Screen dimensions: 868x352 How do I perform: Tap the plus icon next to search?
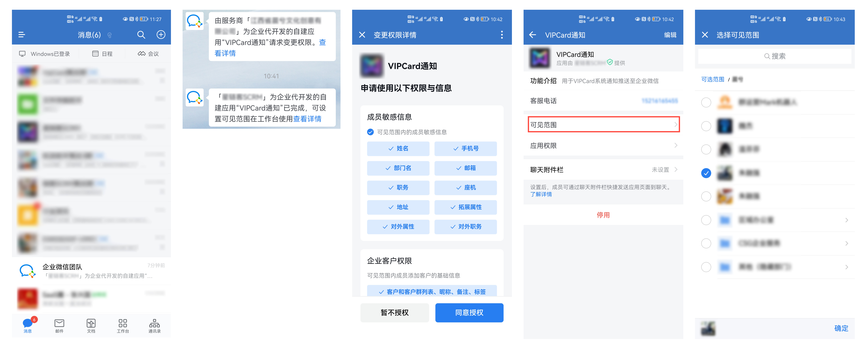[161, 35]
